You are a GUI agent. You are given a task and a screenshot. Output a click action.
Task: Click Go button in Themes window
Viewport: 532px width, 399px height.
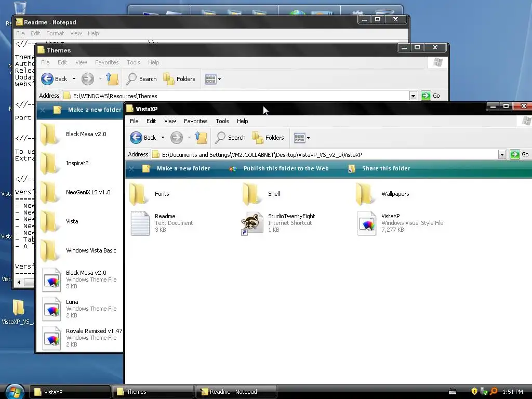[431, 96]
